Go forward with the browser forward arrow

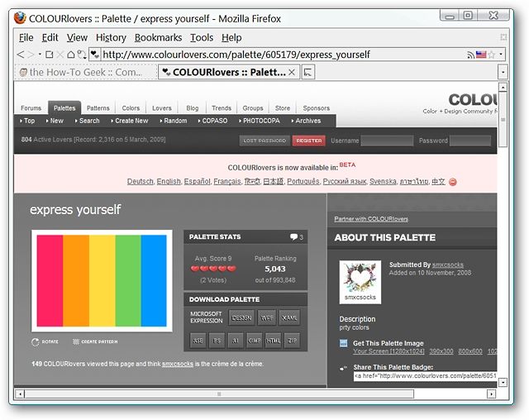[31, 55]
